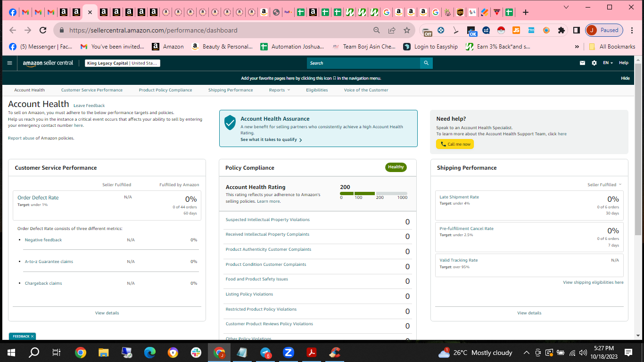Image resolution: width=644 pixels, height=362 pixels.
Task: Open the Login to Easyship bookmark
Action: tap(430, 47)
